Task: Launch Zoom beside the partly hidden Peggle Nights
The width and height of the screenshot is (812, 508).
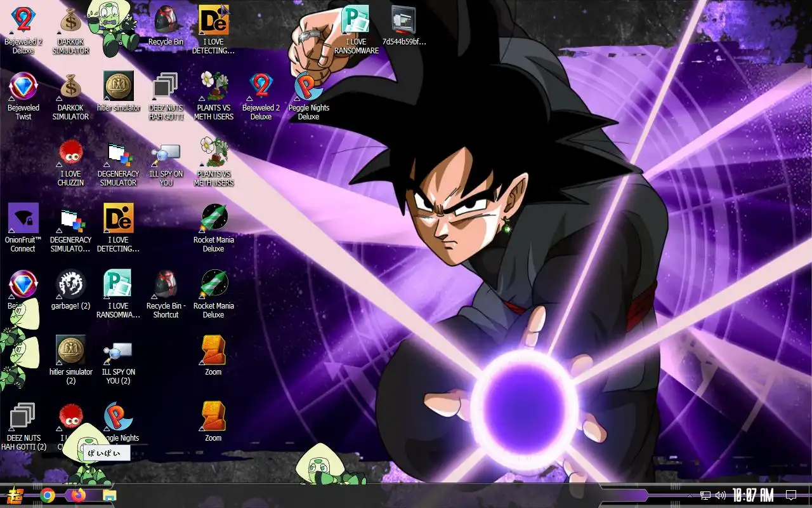Action: tap(213, 417)
